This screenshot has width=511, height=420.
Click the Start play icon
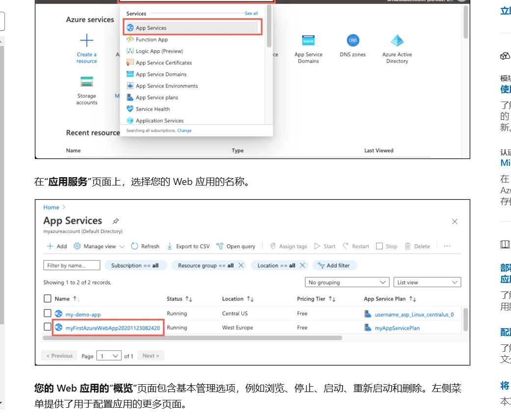(x=317, y=246)
